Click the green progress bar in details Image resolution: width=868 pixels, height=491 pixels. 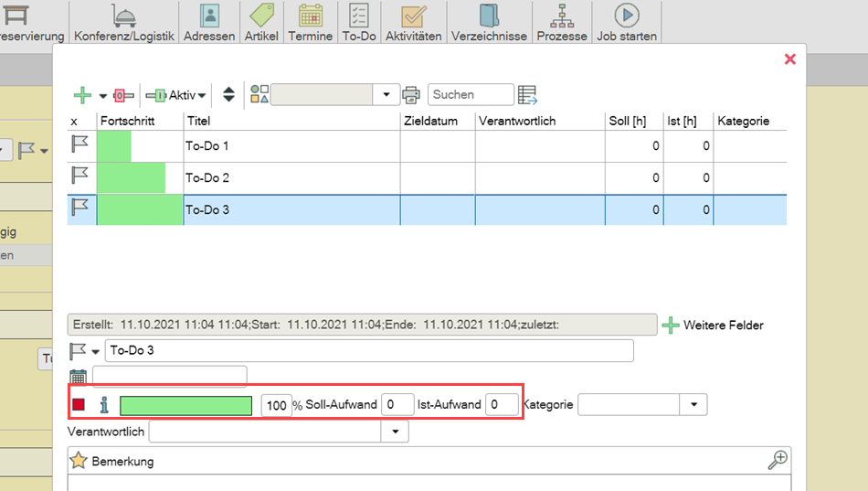185,406
